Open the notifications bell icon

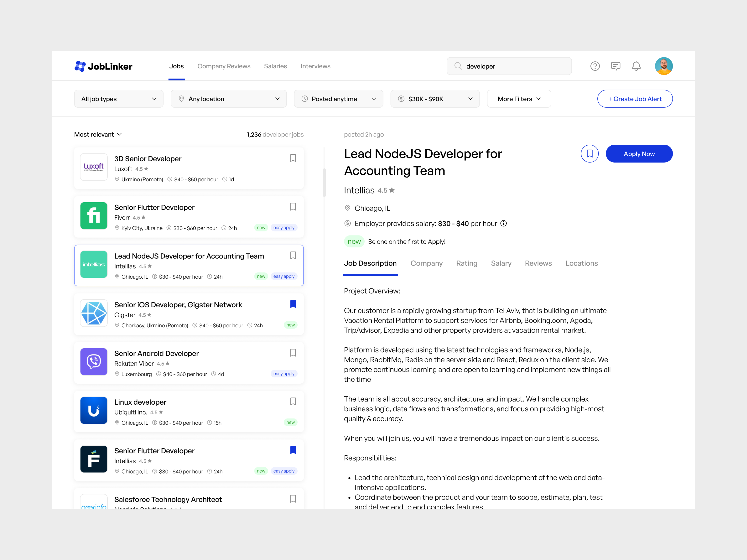tap(636, 66)
